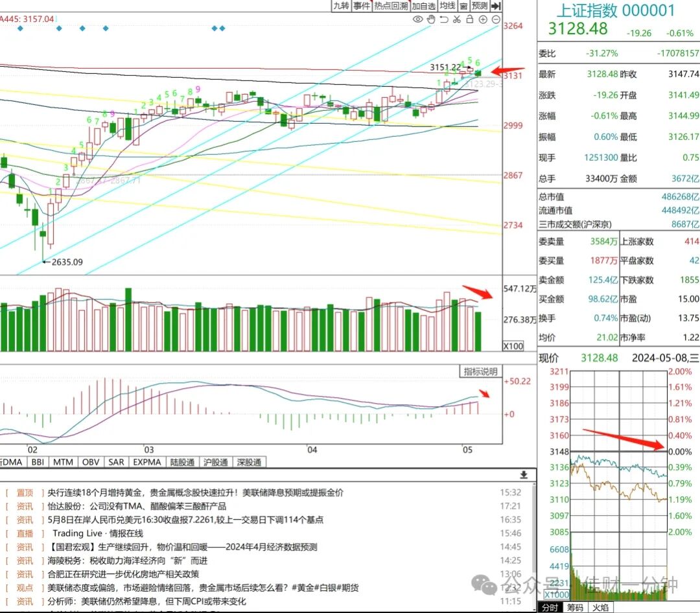Select the scissors cut tool
700x613 pixels.
point(457,19)
